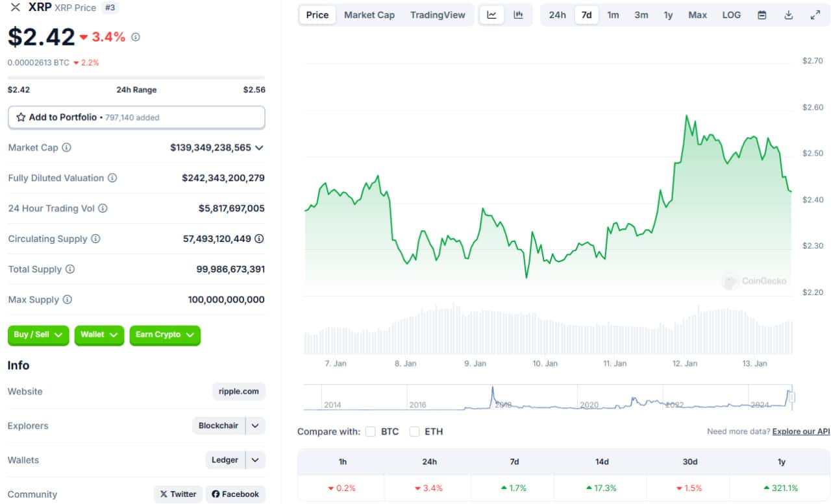Show 24 Hour Trading Vol info icon

[103, 208]
